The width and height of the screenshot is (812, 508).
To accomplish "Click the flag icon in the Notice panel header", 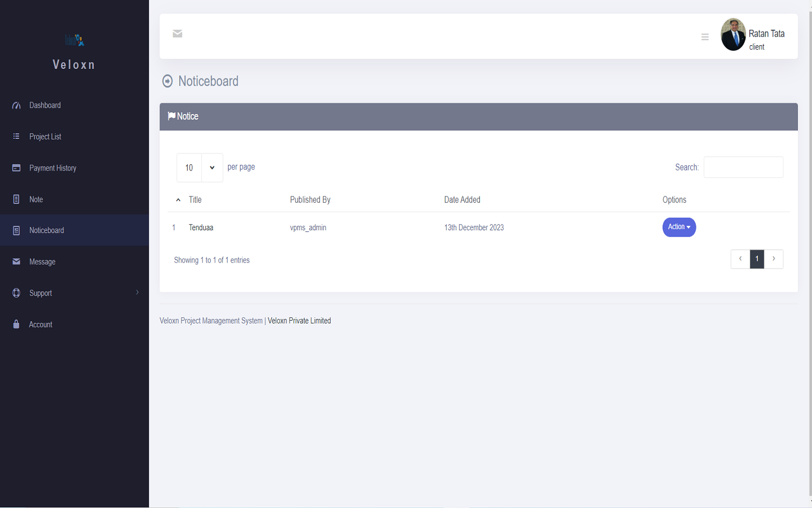I will 172,116.
